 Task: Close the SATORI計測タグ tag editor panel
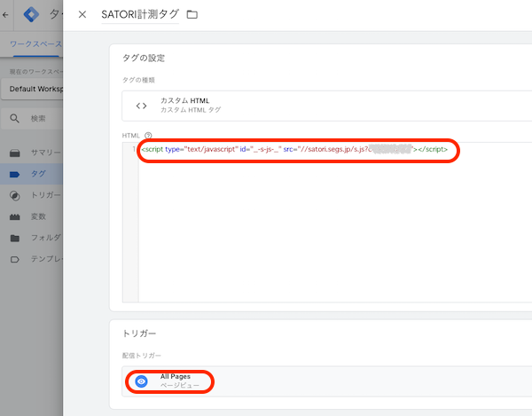pos(82,14)
